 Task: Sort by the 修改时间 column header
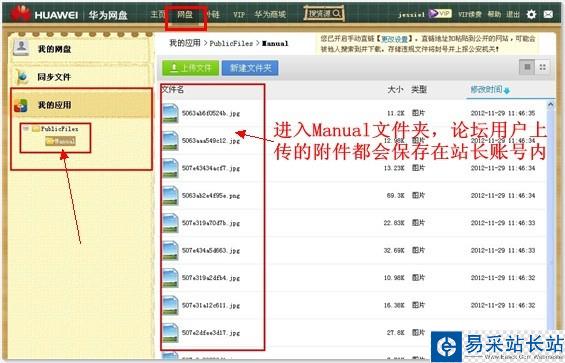click(486, 89)
